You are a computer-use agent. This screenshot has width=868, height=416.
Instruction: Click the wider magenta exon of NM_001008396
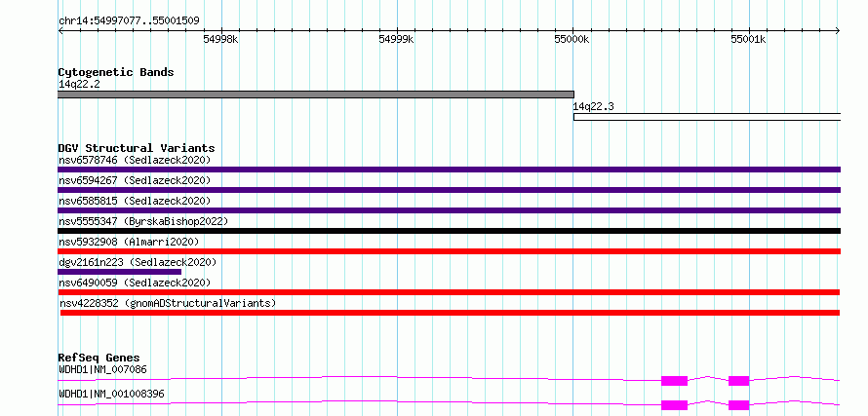click(674, 405)
